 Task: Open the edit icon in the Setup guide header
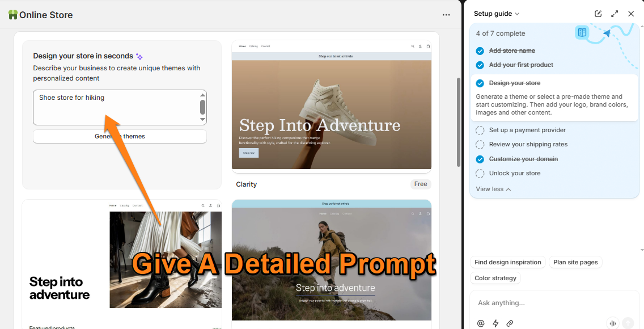click(598, 14)
